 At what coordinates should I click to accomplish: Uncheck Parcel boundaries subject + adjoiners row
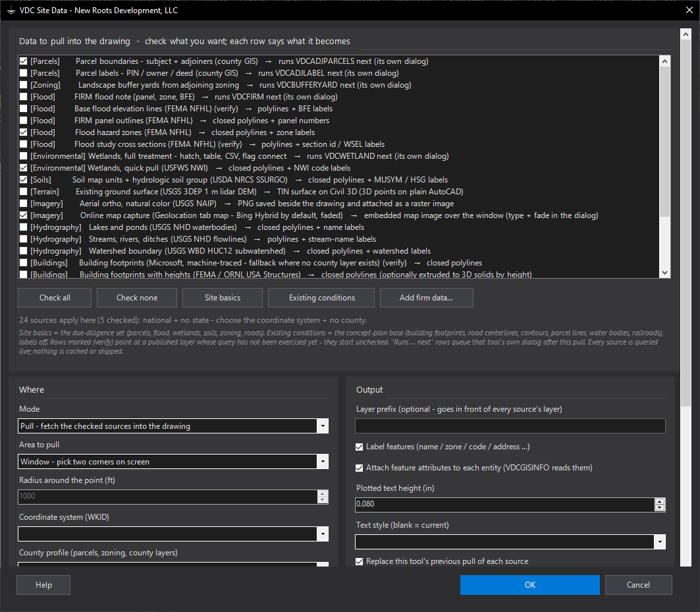pyautogui.click(x=23, y=61)
